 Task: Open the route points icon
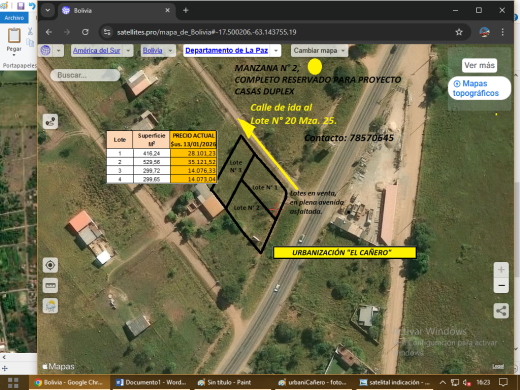50,121
